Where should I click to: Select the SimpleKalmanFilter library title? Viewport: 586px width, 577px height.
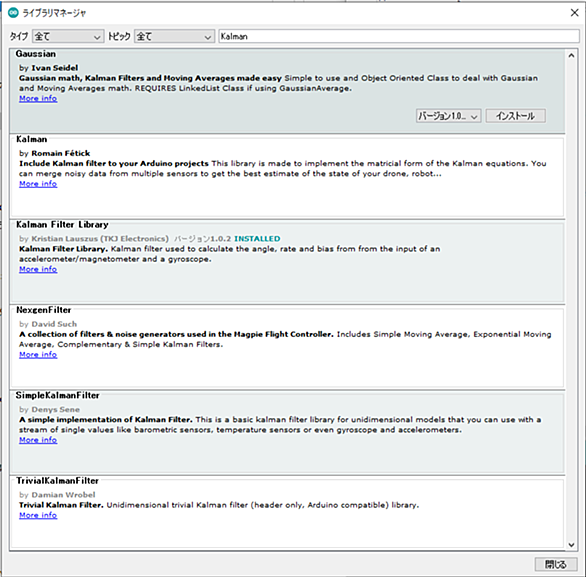point(58,395)
